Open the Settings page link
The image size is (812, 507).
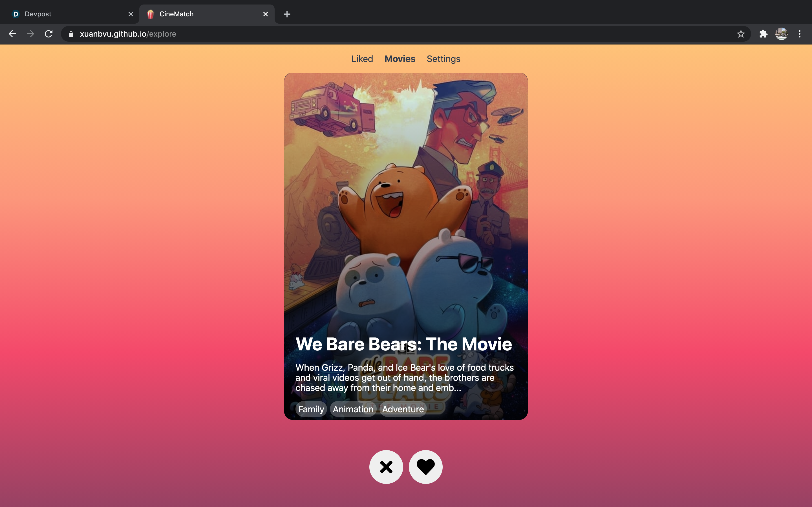pos(443,59)
